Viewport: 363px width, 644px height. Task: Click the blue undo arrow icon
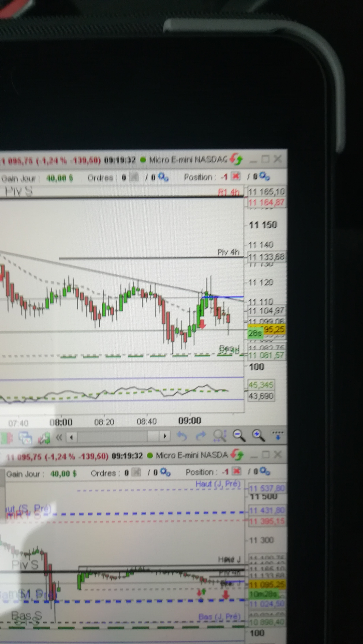coord(182,436)
